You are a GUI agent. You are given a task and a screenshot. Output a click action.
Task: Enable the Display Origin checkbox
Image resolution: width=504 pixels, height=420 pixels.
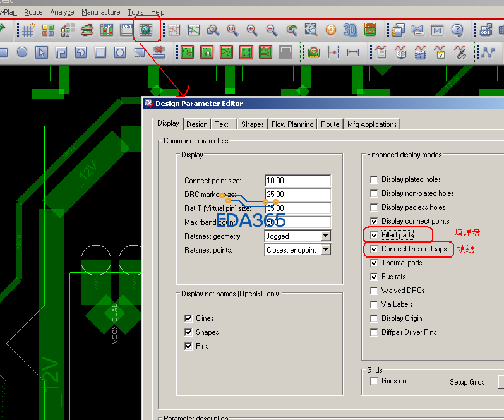click(374, 318)
